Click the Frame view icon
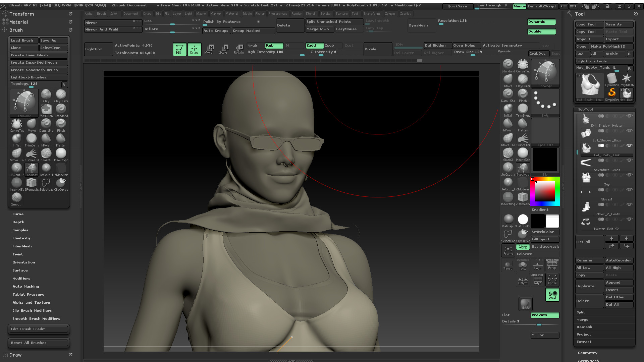 (x=508, y=250)
